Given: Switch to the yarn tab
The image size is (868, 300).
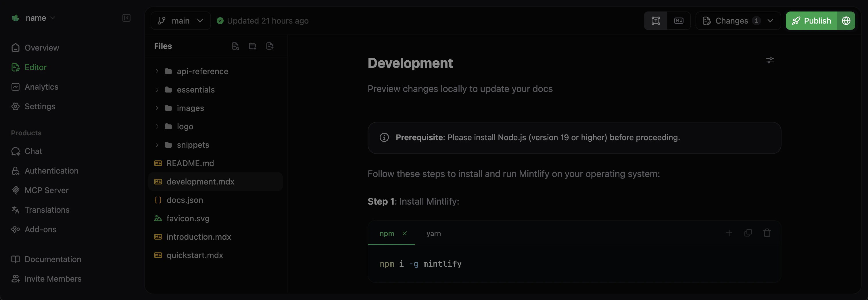Looking at the screenshot, I should pyautogui.click(x=434, y=233).
